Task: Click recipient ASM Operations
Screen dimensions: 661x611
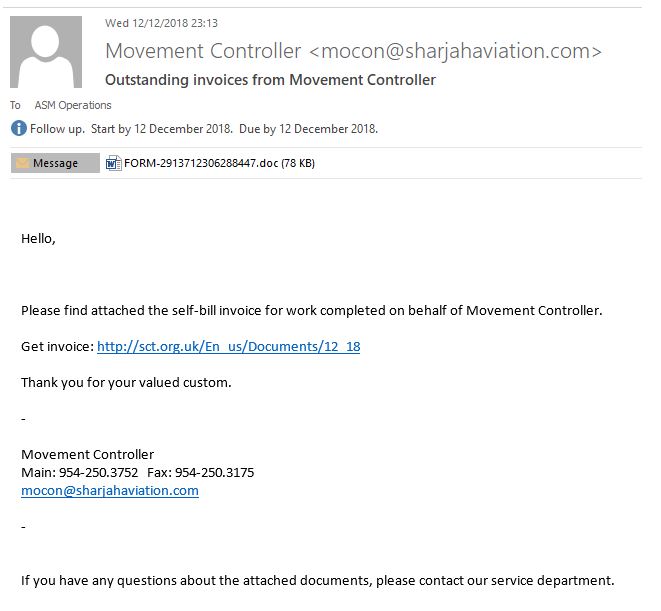Action: [x=73, y=105]
